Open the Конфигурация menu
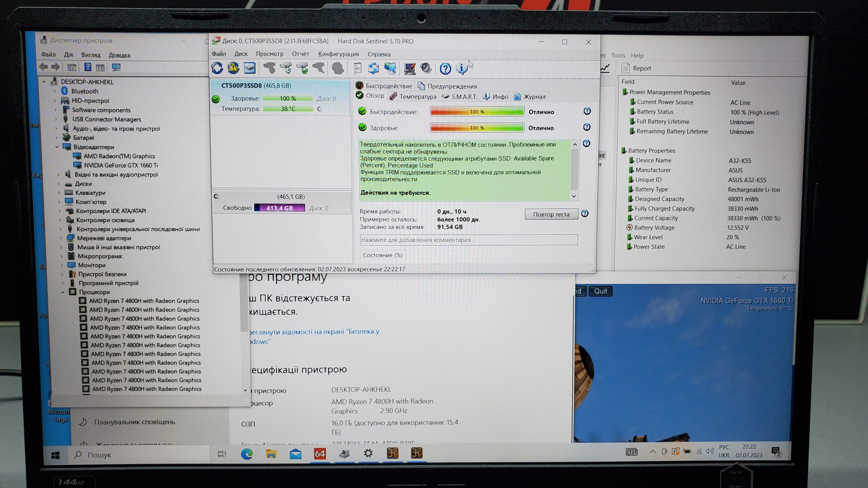Viewport: 868px width, 488px height. pos(338,54)
